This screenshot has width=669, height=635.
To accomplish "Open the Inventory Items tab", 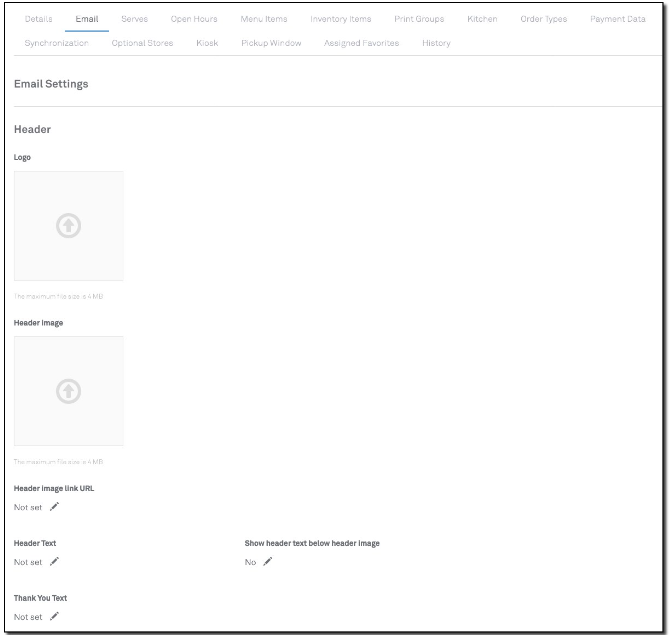I will click(341, 20).
